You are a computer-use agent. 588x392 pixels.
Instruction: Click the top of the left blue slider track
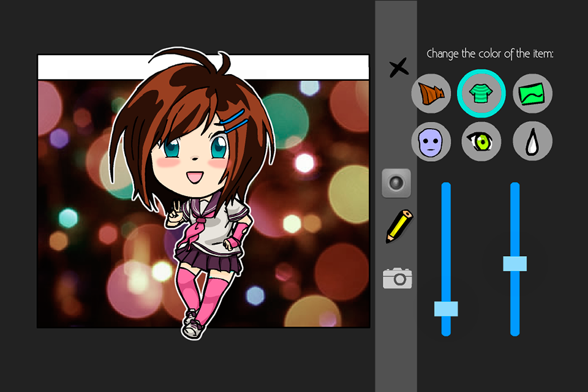click(x=446, y=186)
